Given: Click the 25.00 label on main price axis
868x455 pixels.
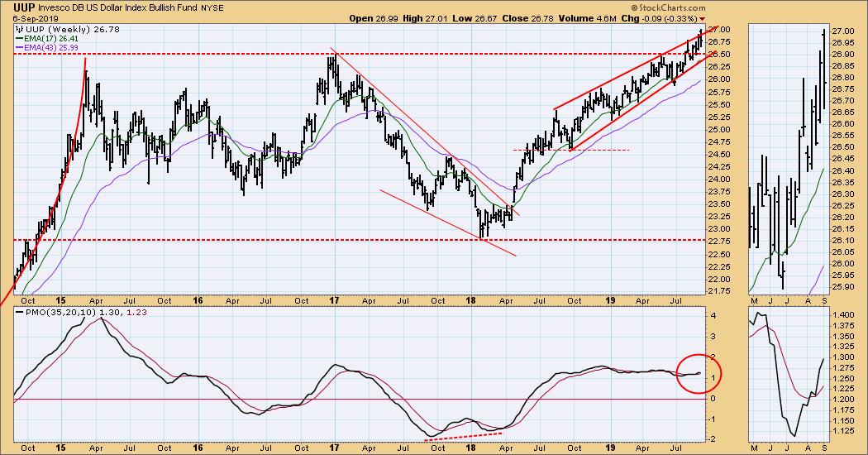Looking at the screenshot, I should 720,129.
